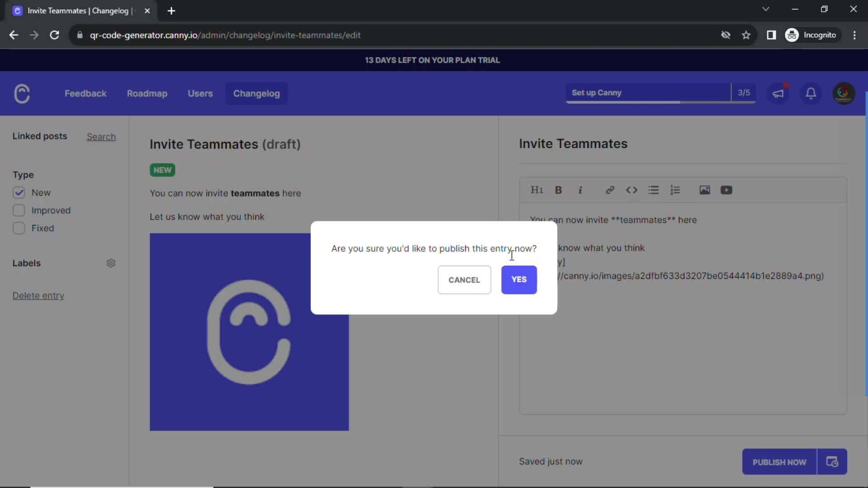Click the Canny logo preview image
The width and height of the screenshot is (868, 488).
point(249,332)
